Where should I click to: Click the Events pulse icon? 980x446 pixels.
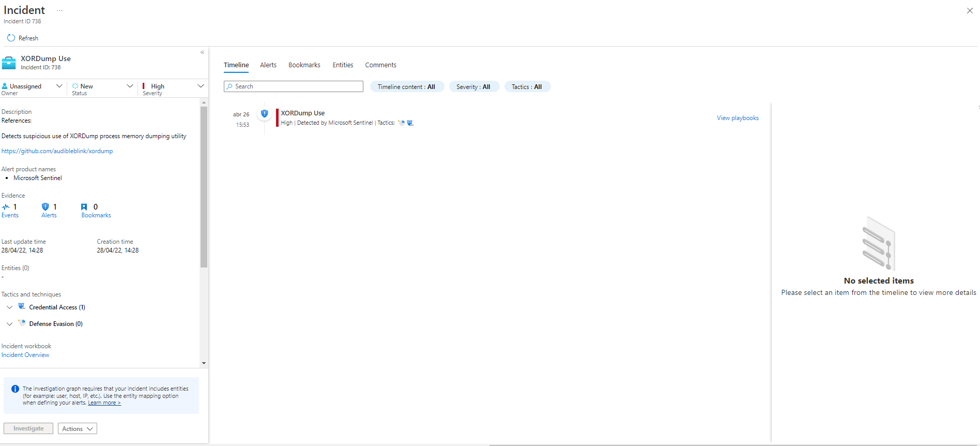click(6, 207)
